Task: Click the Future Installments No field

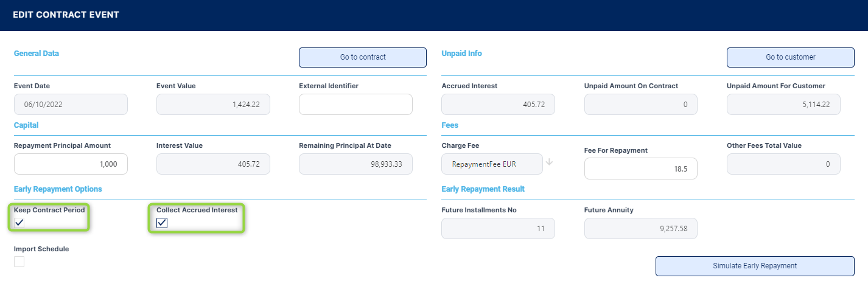Action: (x=498, y=229)
